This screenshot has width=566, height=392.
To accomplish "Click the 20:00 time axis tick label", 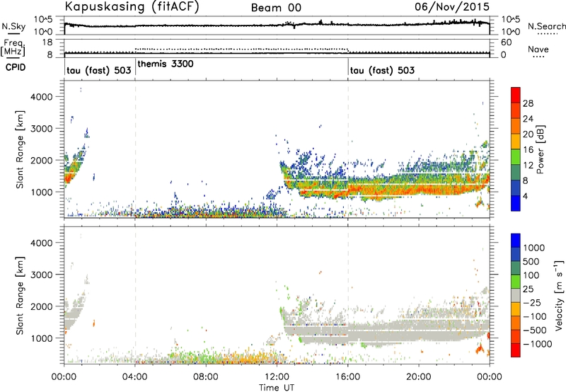I will pyautogui.click(x=419, y=377).
